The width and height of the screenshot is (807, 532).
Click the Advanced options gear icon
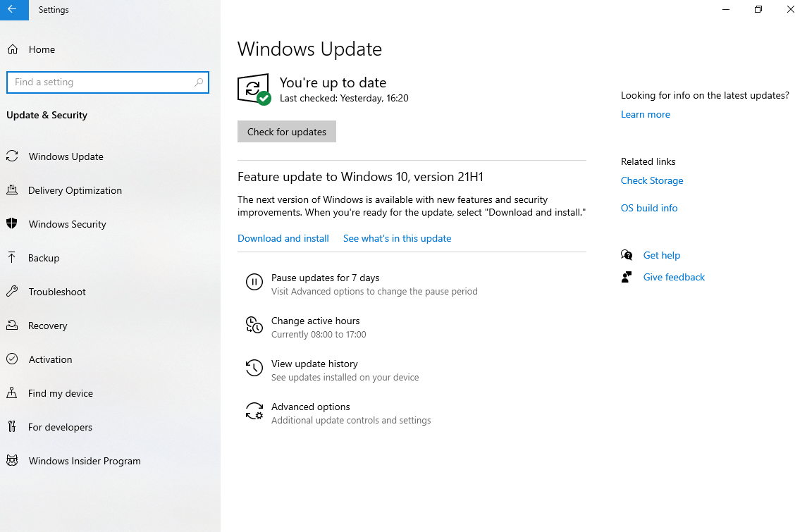click(254, 411)
